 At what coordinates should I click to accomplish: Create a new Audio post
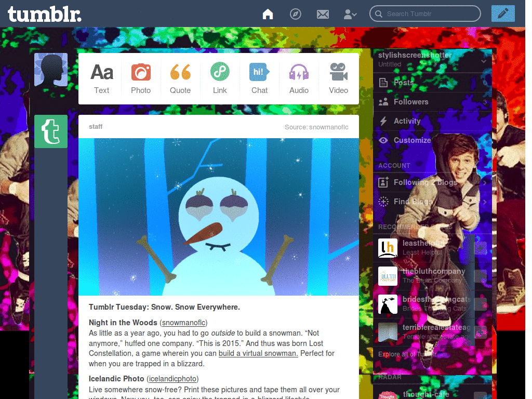[x=299, y=79]
